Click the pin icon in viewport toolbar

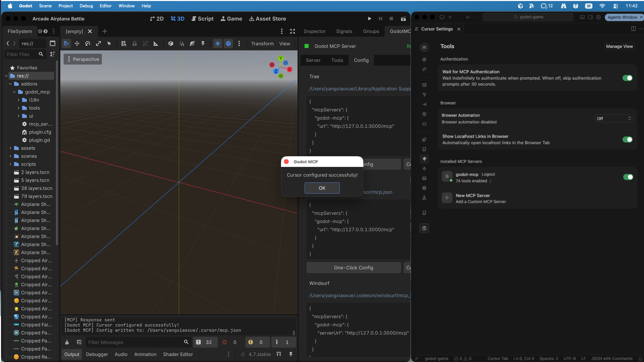(203, 44)
